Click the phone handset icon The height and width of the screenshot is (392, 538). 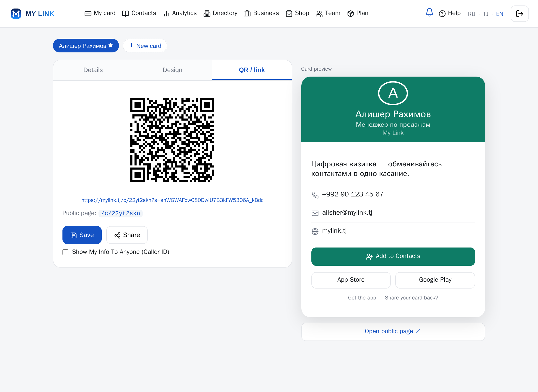[315, 195]
